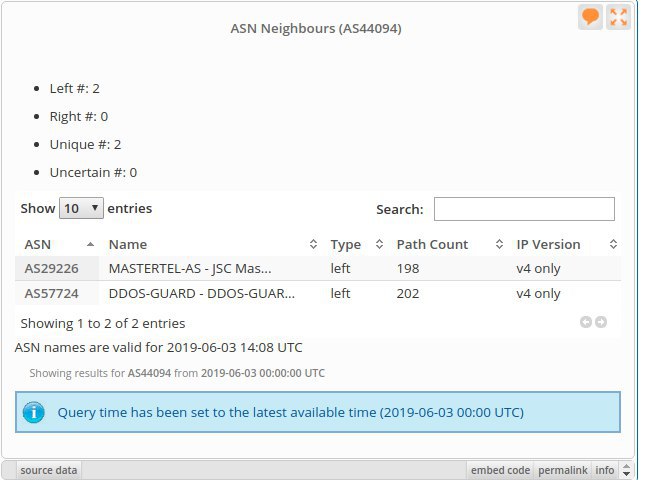Go to previous page of entries
Viewport: 647px width, 480px height.
click(586, 322)
